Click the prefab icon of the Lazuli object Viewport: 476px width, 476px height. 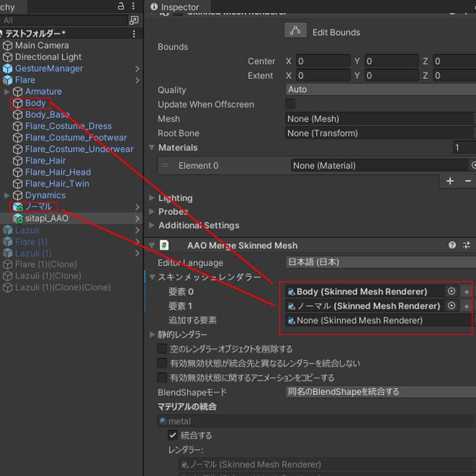click(x=7, y=230)
